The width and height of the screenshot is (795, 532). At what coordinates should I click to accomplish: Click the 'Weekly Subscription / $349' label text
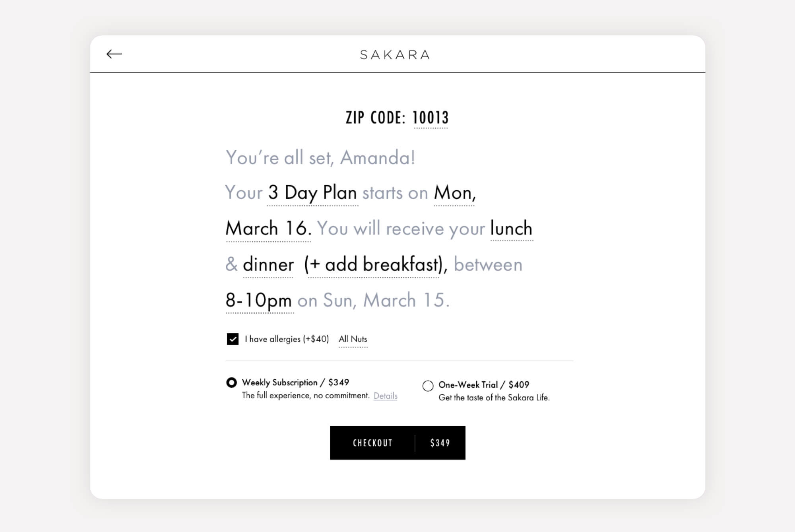pyautogui.click(x=295, y=382)
